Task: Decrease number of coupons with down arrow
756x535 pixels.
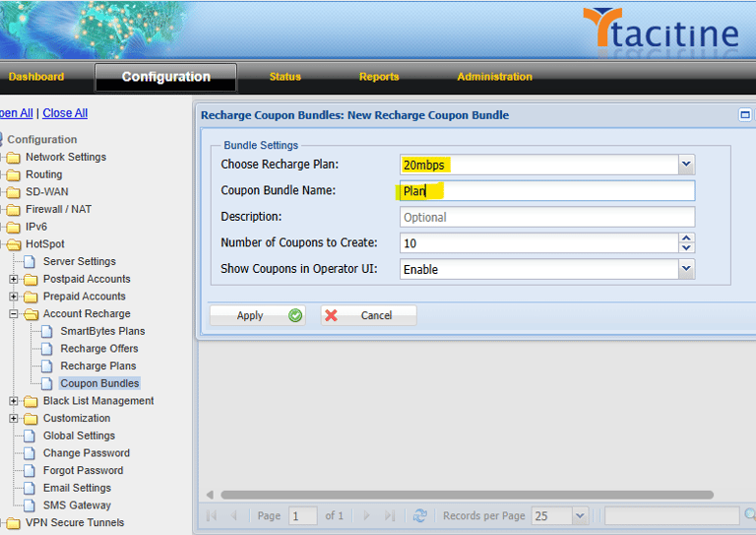Action: pyautogui.click(x=686, y=248)
